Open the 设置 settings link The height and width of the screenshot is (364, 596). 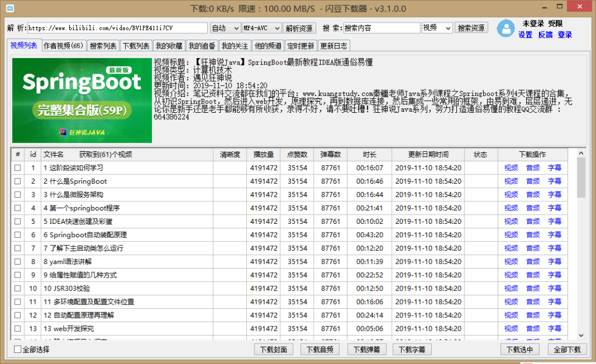(x=524, y=35)
